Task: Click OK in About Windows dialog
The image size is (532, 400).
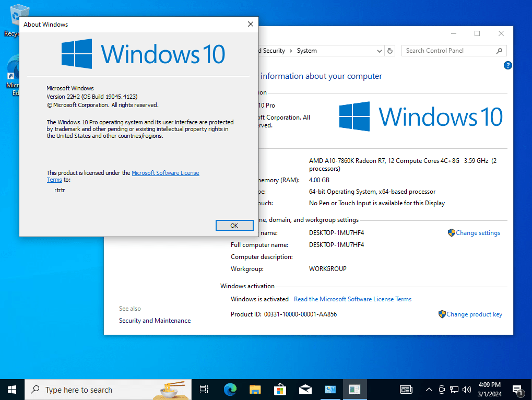Action: 234,225
